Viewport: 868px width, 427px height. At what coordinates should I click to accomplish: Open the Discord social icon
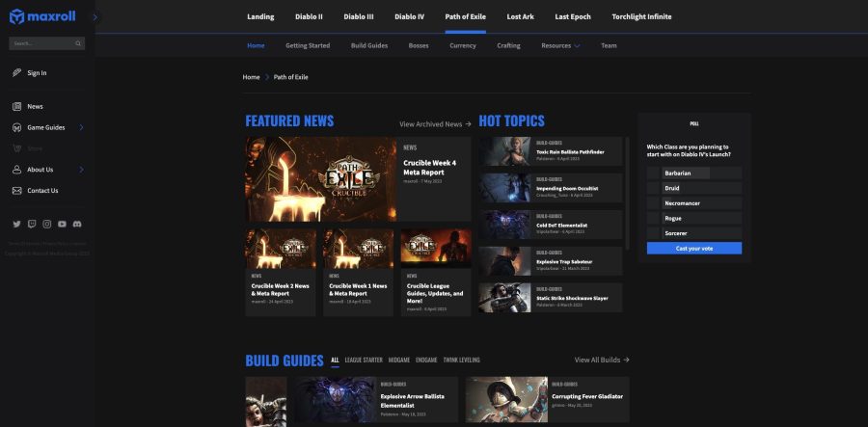[77, 224]
